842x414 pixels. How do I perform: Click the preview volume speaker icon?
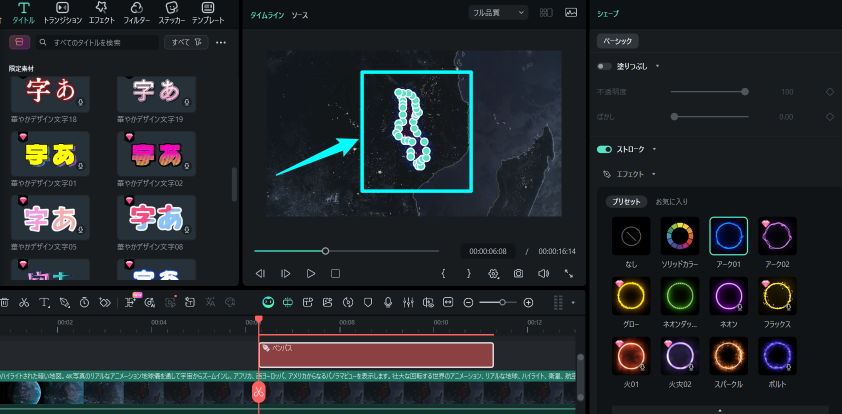[x=543, y=273]
